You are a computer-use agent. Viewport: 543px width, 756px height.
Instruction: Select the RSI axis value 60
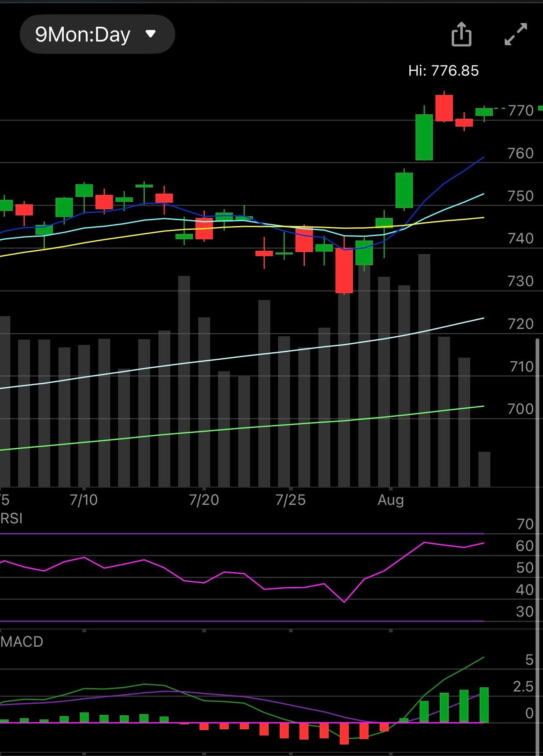click(525, 546)
